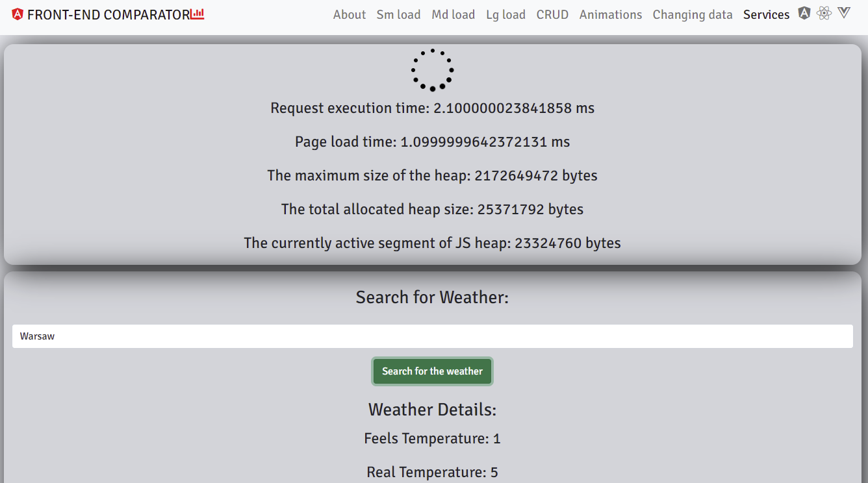868x483 pixels.
Task: Open the Angular framework icon in navbar
Action: pos(804,13)
